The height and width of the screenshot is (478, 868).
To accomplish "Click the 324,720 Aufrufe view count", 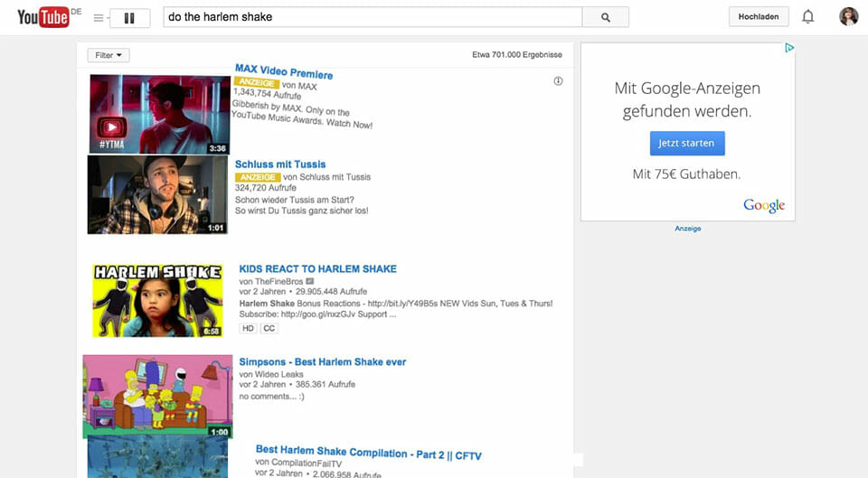I will click(x=265, y=188).
